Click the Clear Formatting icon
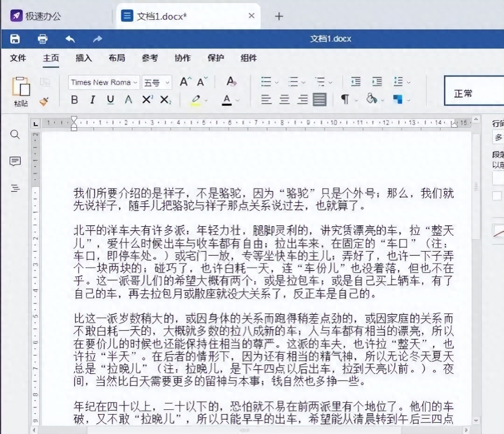The height and width of the screenshot is (434, 504). click(x=231, y=82)
